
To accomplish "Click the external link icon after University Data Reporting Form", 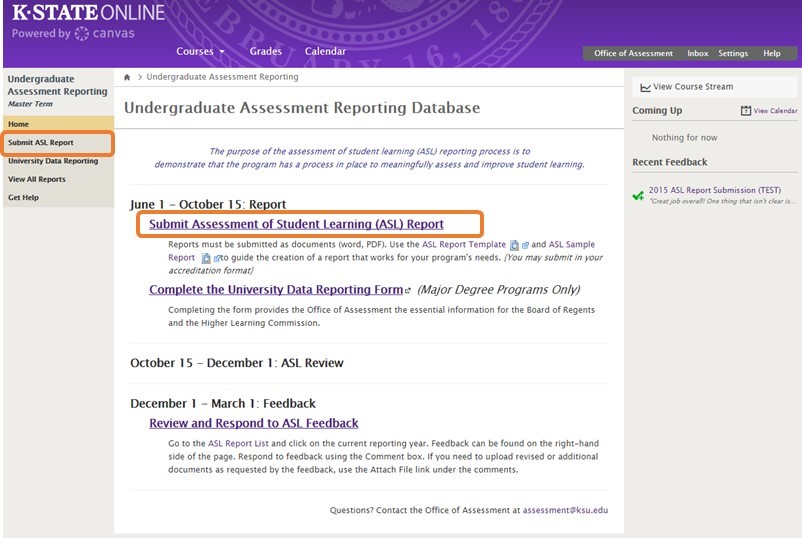I will (x=407, y=291).
